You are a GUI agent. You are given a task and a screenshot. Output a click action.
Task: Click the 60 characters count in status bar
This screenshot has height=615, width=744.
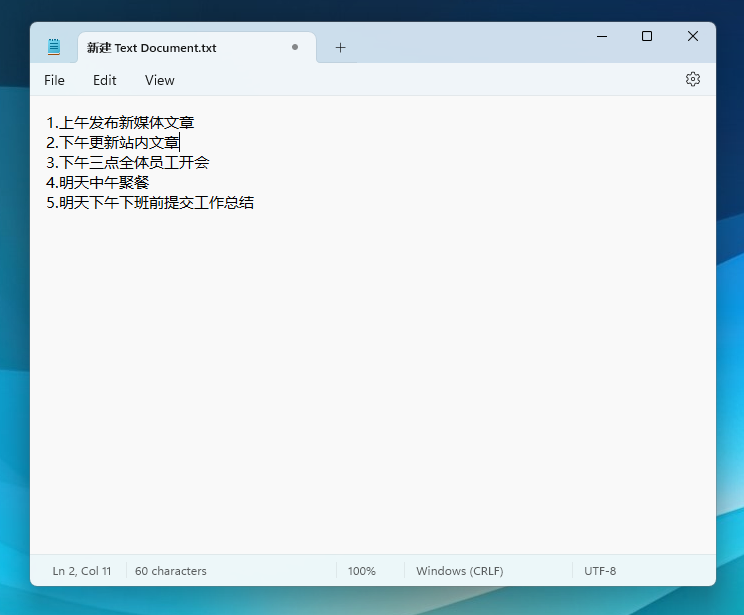tap(171, 571)
